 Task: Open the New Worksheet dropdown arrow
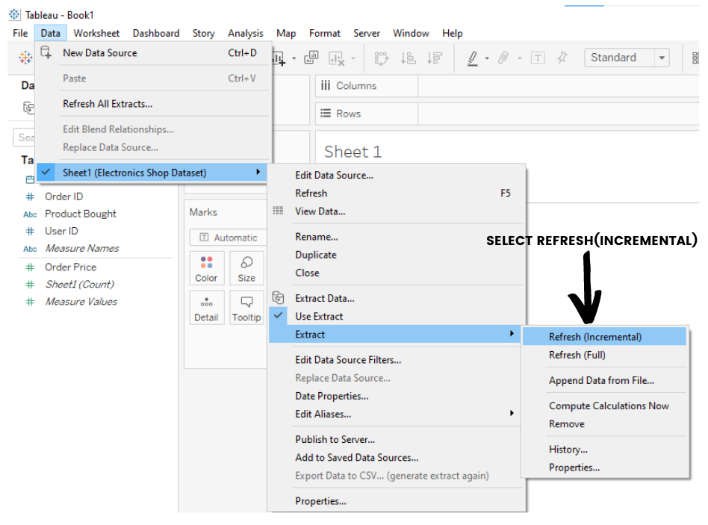[294, 58]
